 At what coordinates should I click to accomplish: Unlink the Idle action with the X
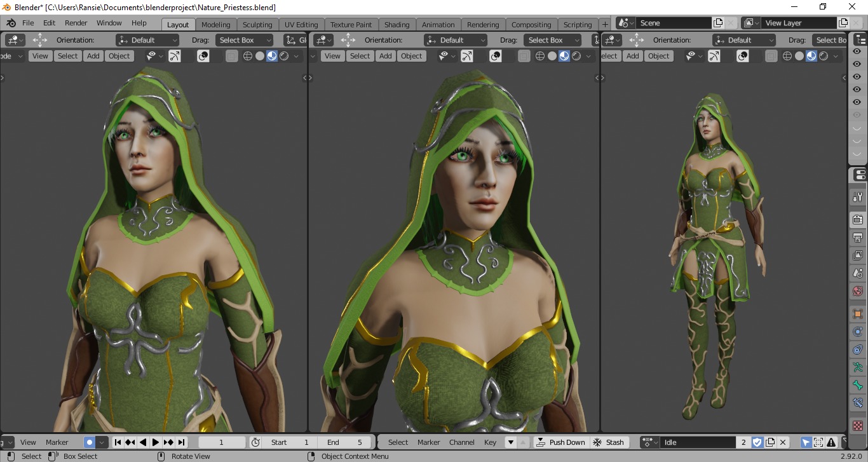pos(783,442)
